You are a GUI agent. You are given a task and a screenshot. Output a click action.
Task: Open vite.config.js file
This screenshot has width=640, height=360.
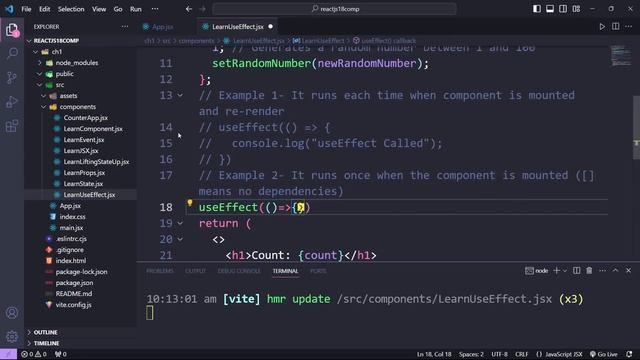coord(73,304)
